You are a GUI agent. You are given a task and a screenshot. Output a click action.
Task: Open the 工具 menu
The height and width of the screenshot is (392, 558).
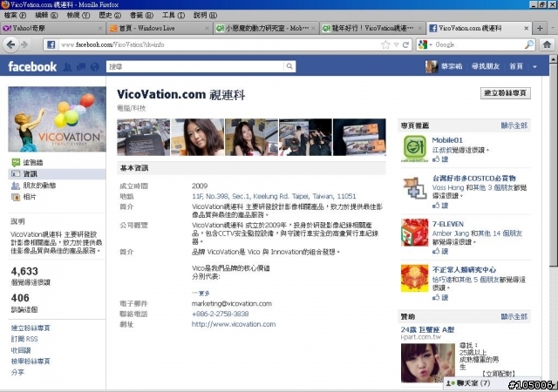[x=174, y=16]
